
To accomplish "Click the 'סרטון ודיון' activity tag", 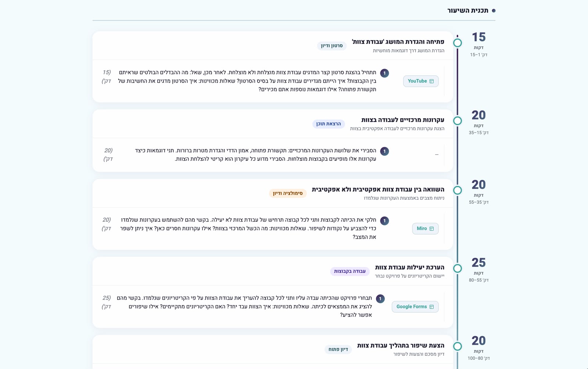I will (331, 46).
